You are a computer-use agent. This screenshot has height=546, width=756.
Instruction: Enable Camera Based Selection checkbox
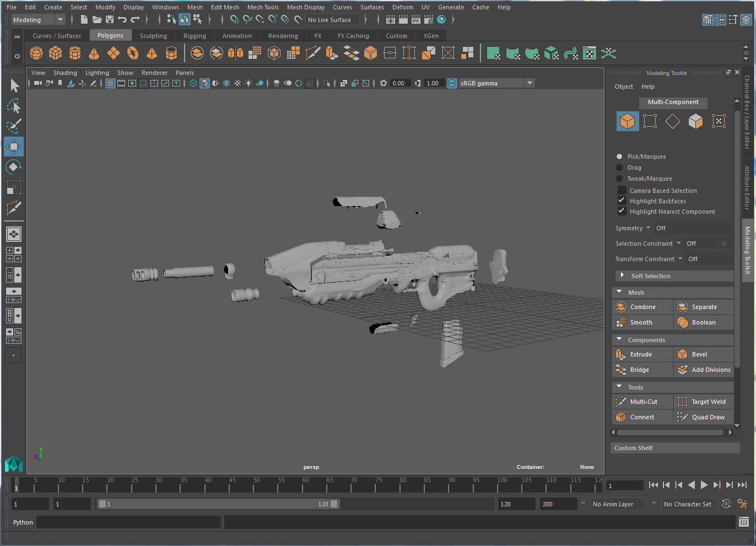click(622, 191)
